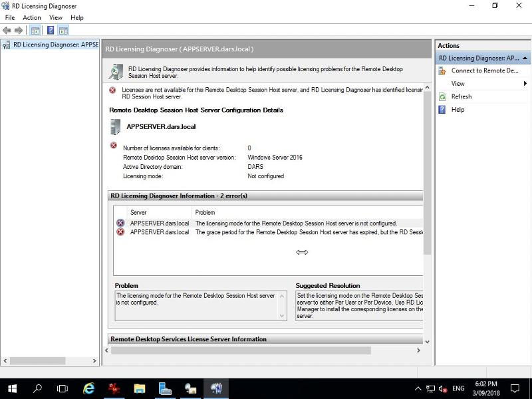Click main pane horizontal scroll left arrow
Image resolution: width=532 pixels, height=399 pixels.
pyautogui.click(x=107, y=350)
